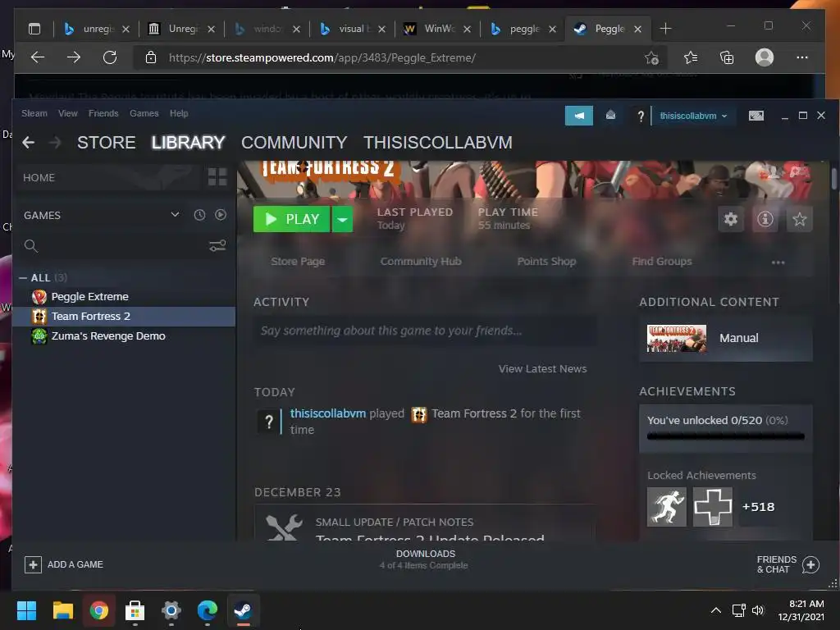Switch Steam to Big Picture mode icon
Screen dimensions: 840x630
(x=756, y=116)
